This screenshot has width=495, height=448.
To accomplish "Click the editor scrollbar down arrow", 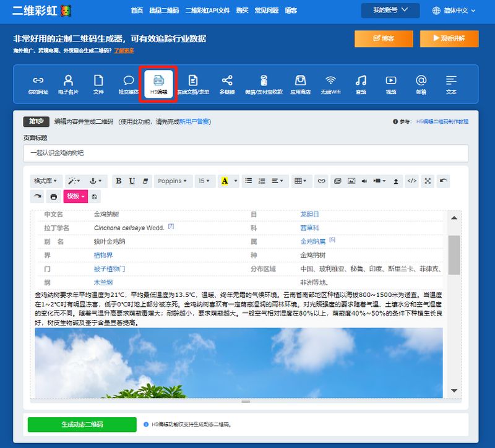I will pyautogui.click(x=454, y=391).
